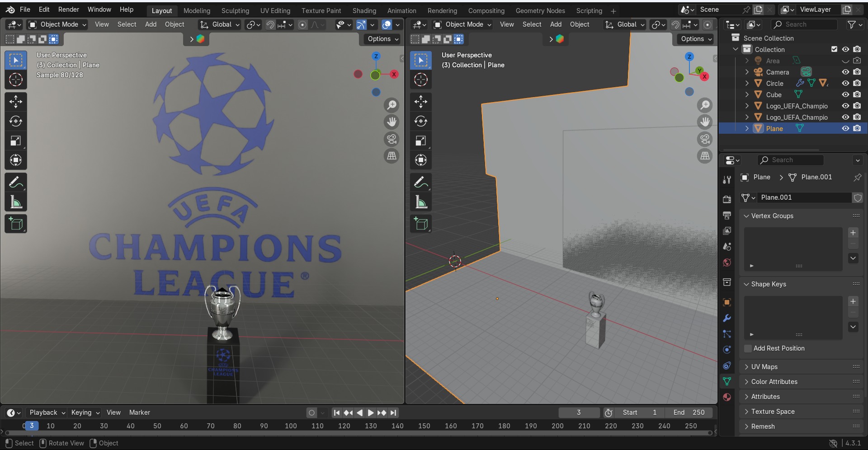Switch perspective/orthographic in left viewport
Screen dimensions: 868x450
click(392, 156)
